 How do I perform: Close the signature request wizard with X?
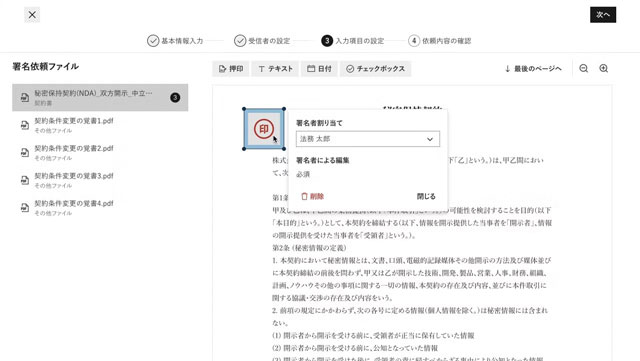point(32,15)
